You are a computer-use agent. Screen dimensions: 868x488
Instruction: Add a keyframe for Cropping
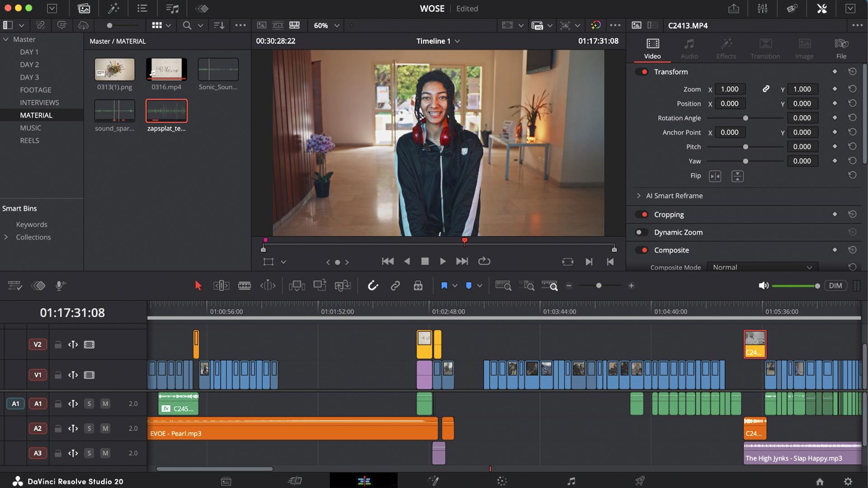[x=835, y=214]
